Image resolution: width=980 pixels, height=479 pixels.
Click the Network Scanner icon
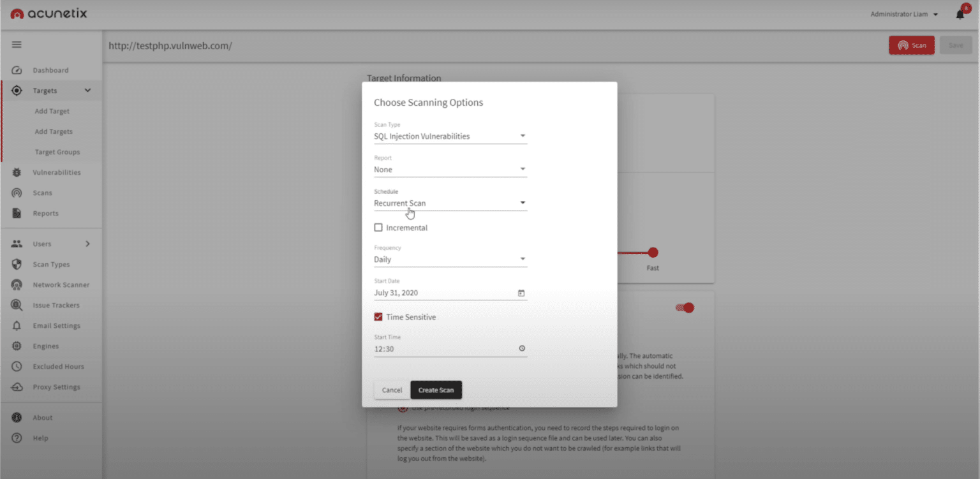click(17, 284)
